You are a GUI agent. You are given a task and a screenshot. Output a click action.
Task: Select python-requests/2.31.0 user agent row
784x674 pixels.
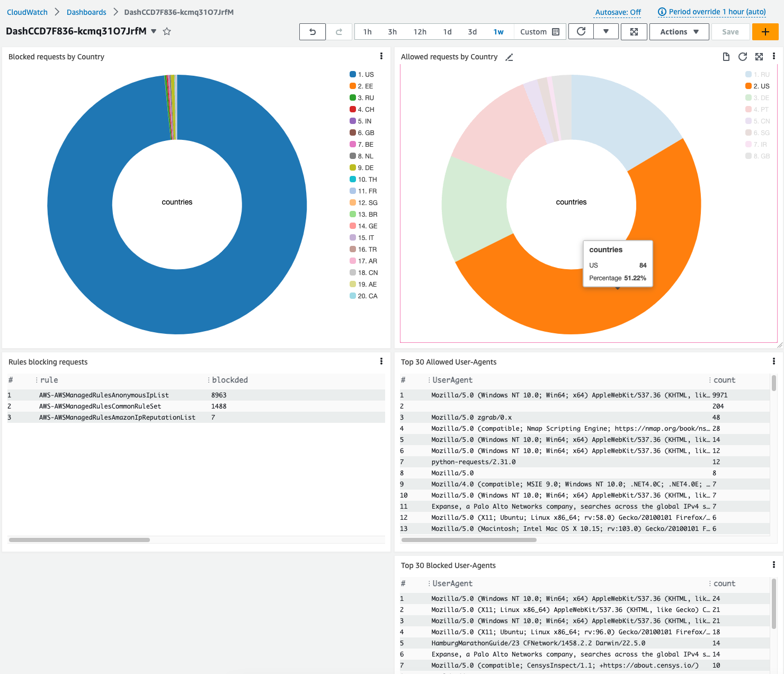pos(585,462)
